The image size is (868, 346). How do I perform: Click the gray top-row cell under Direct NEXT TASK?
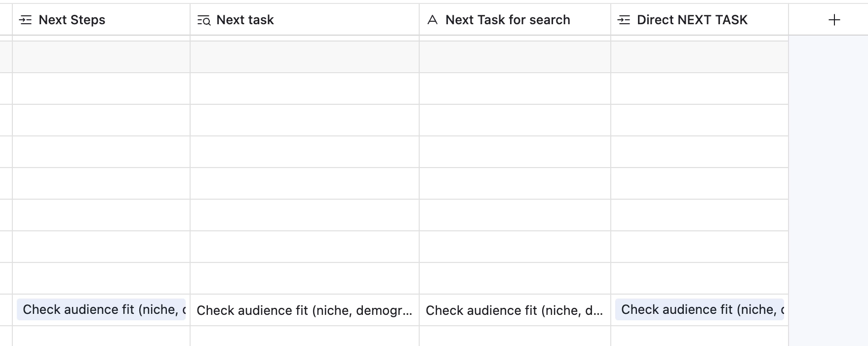(x=699, y=57)
